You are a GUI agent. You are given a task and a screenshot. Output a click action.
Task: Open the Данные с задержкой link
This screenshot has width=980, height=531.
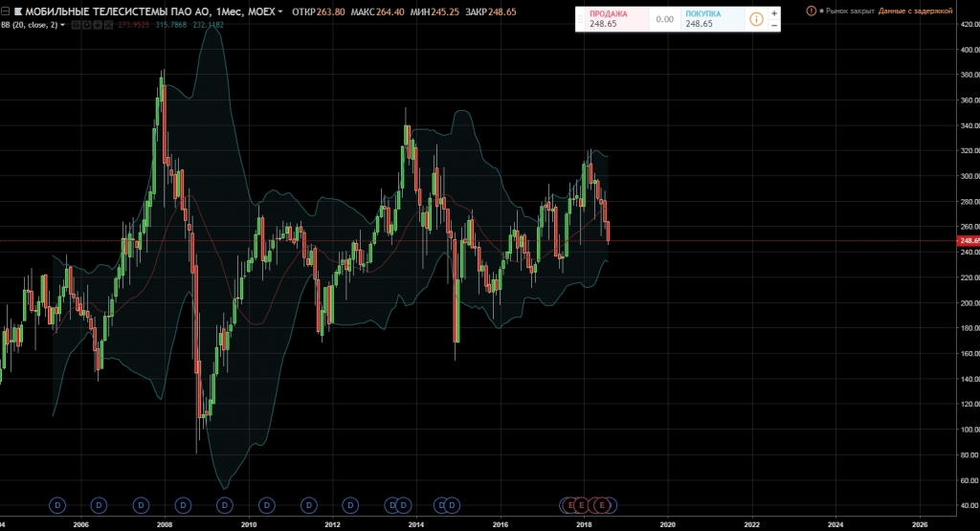coord(915,11)
